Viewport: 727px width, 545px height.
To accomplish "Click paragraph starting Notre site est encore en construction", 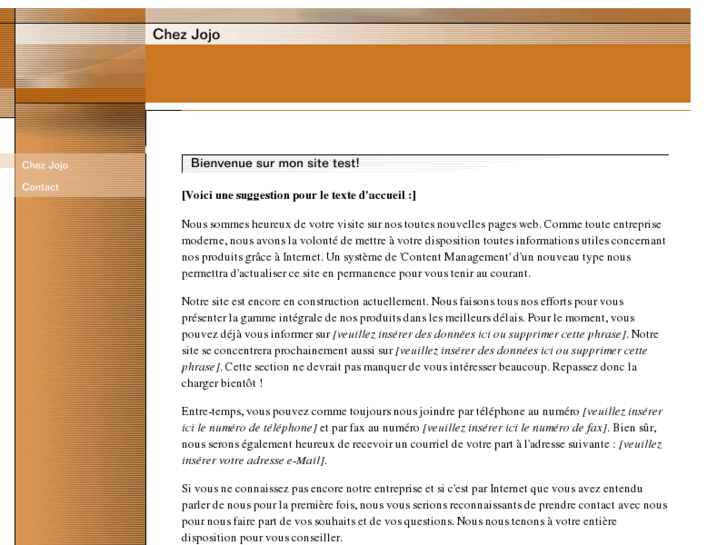I will click(420, 342).
